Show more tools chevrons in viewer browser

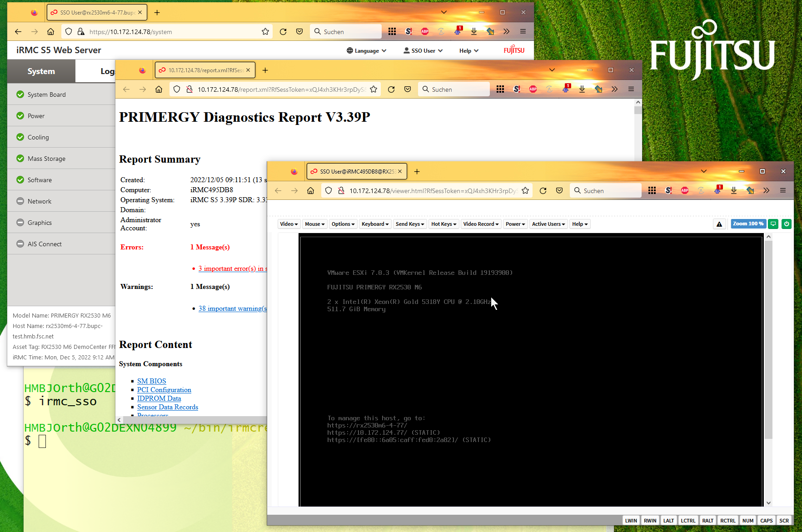767,191
